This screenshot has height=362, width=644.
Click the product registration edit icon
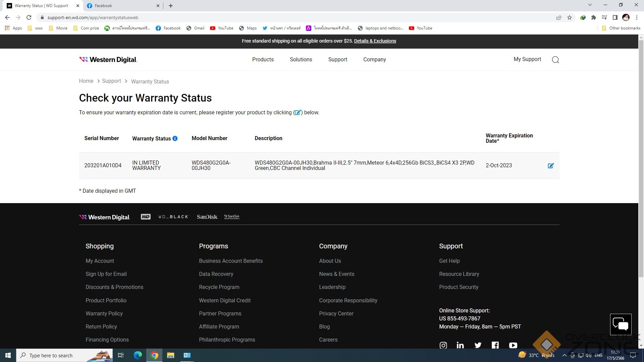click(x=550, y=166)
